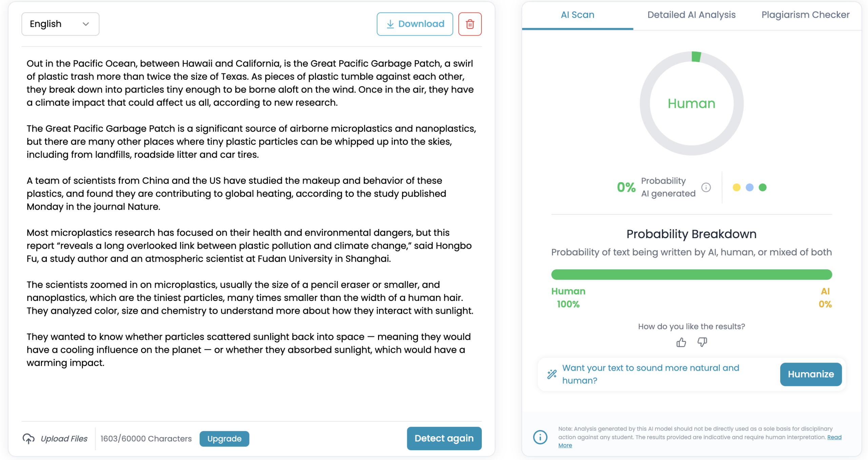
Task: Open the Plagiarism Checker tab
Action: pyautogui.click(x=805, y=15)
